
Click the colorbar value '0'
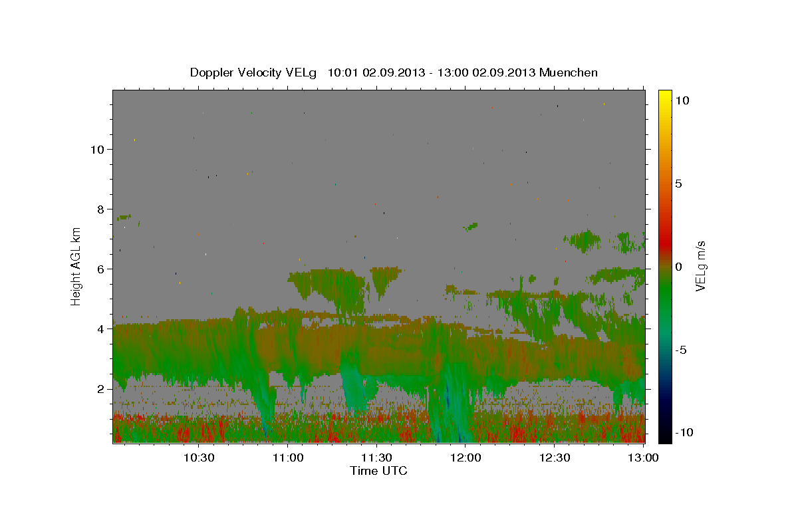point(678,267)
